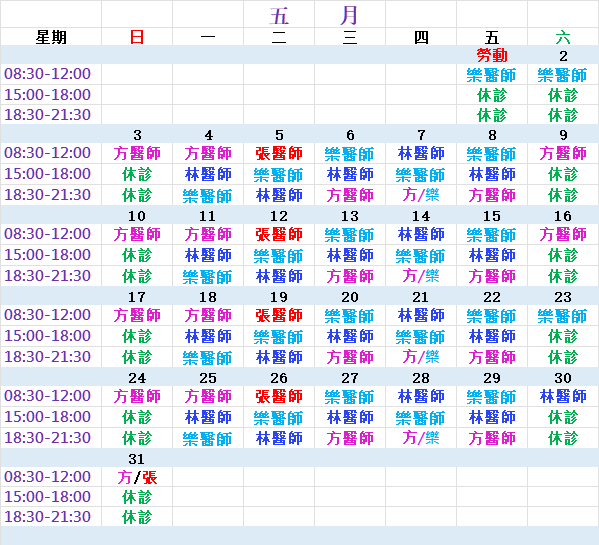This screenshot has width=599, height=545.
Task: Select 張醫師 morning shift on day 5
Action: [x=279, y=153]
